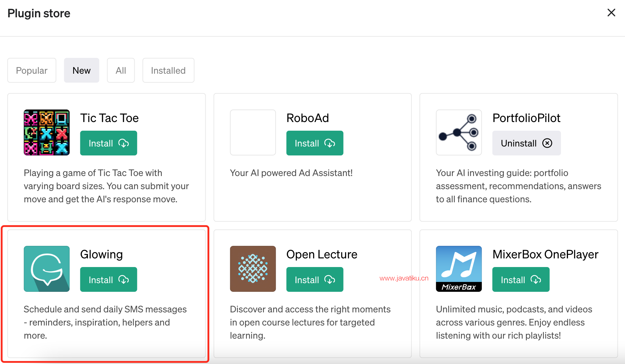Screen dimensions: 625x364
Task: Click the PortfolioPilot investing guide description
Action: click(x=519, y=186)
